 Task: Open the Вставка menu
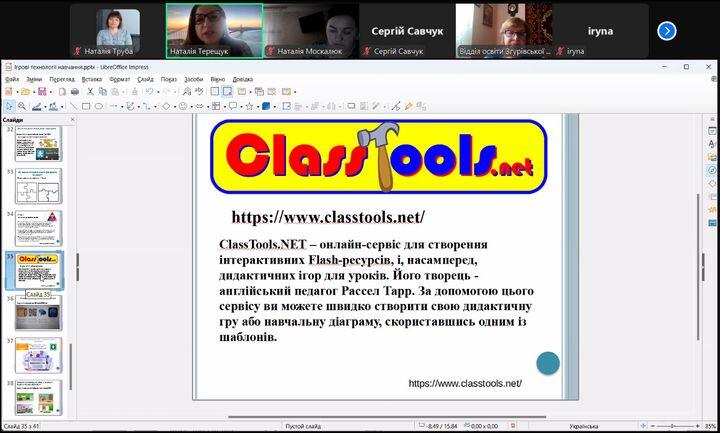click(x=91, y=79)
